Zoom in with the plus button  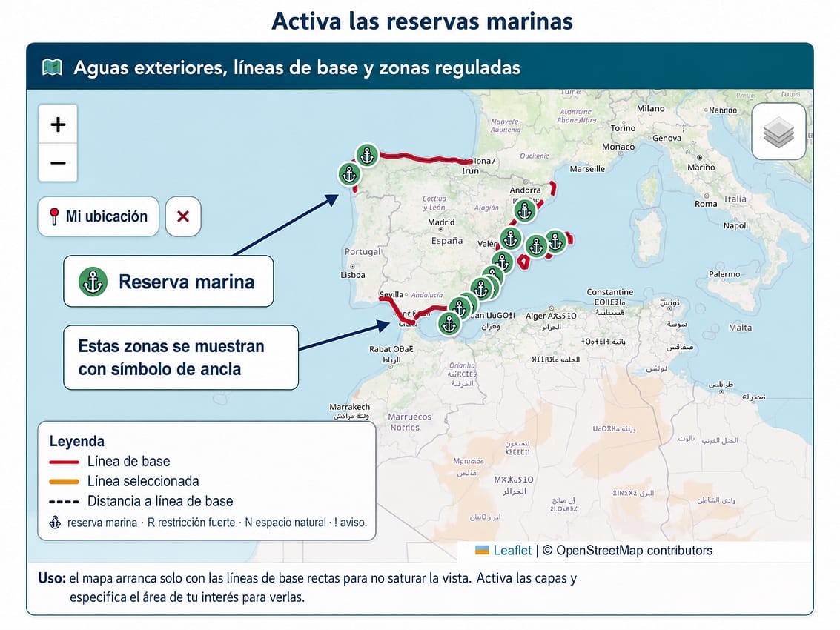click(58, 125)
